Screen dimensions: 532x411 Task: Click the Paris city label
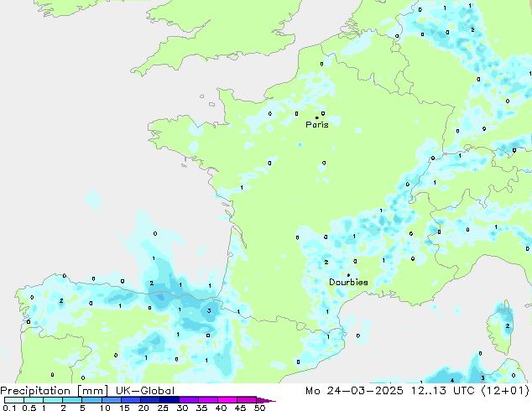click(x=317, y=125)
